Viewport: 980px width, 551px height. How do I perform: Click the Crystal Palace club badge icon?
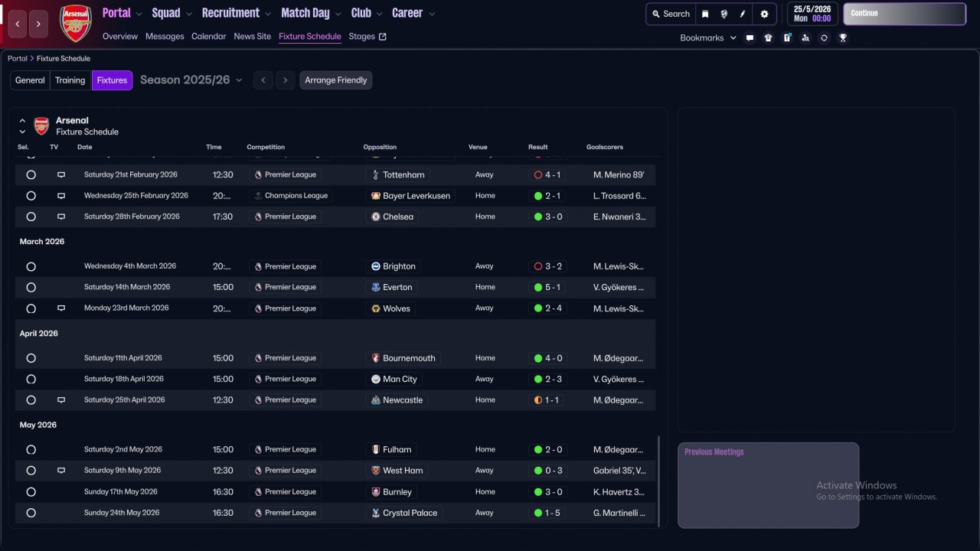375,513
